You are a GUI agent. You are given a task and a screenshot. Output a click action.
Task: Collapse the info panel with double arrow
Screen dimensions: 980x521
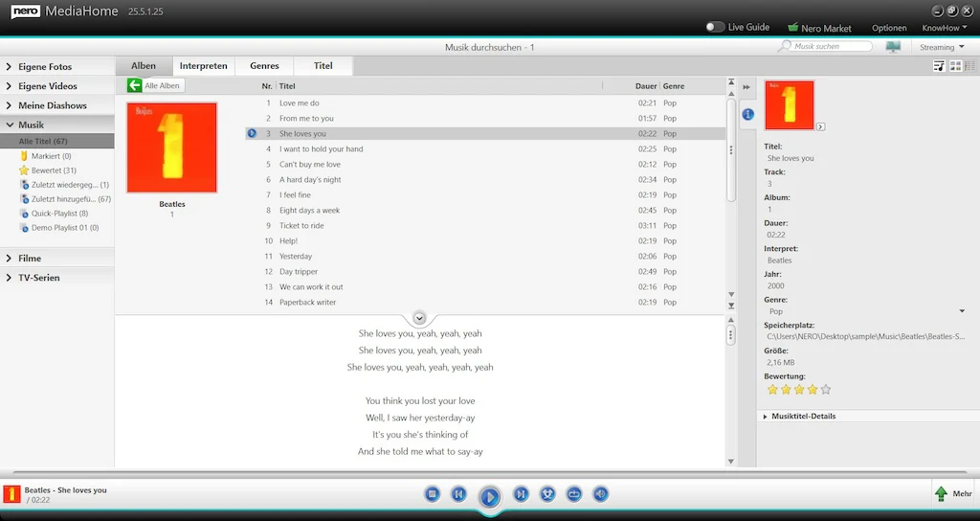click(746, 87)
